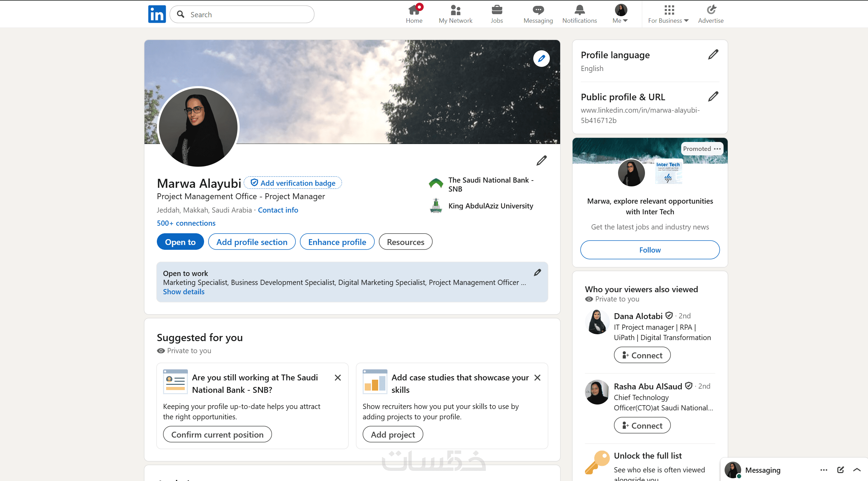Click Add project button
This screenshot has height=481, width=868.
[393, 434]
